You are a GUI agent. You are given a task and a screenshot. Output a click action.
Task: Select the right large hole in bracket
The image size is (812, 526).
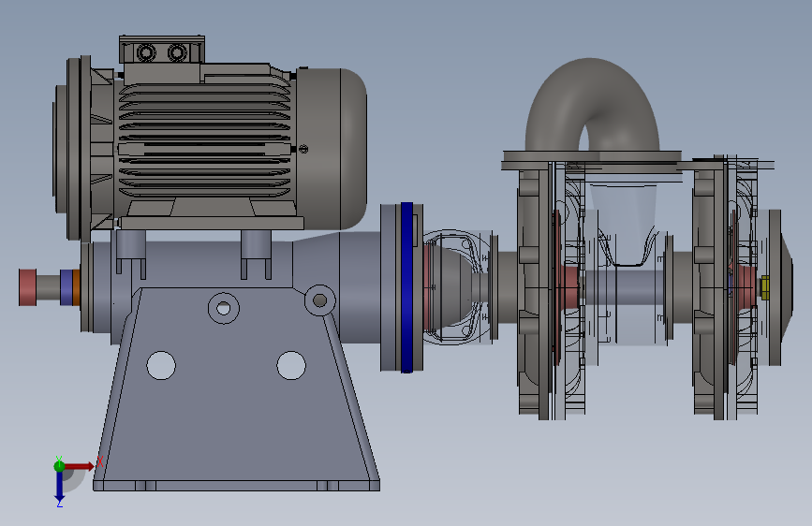291,366
